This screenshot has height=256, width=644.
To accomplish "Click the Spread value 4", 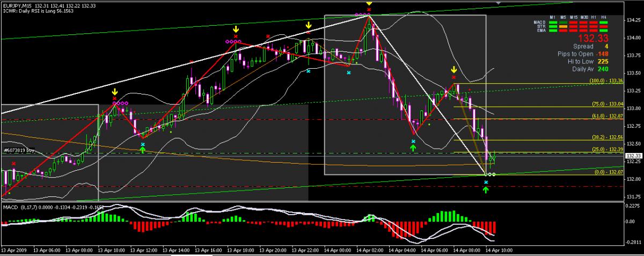I will coord(606,47).
